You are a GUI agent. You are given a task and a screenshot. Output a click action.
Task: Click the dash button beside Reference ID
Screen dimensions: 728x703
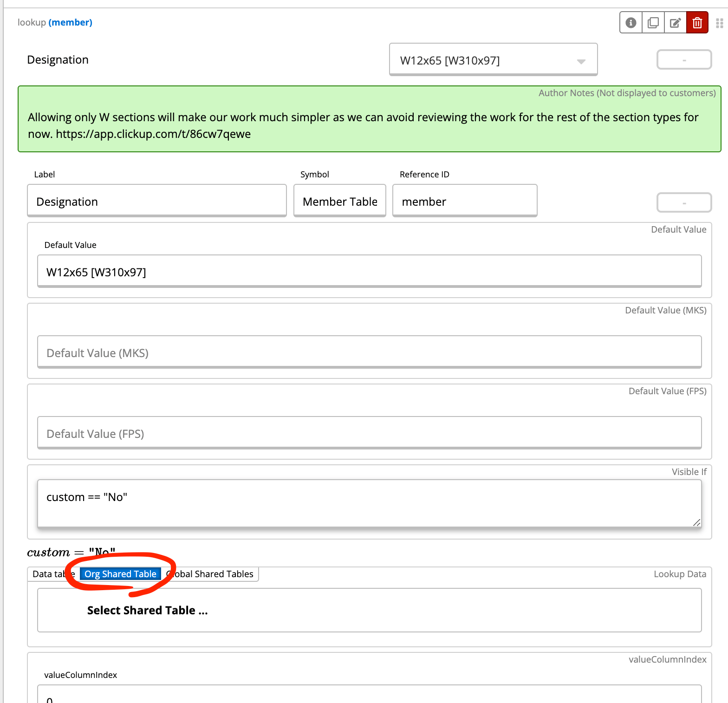(x=684, y=202)
